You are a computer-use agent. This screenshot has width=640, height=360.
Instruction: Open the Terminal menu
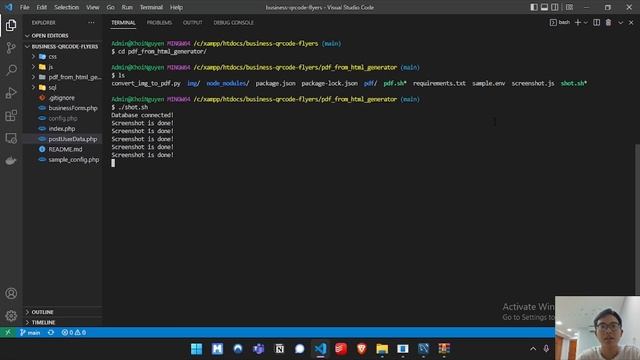pyautogui.click(x=151, y=7)
